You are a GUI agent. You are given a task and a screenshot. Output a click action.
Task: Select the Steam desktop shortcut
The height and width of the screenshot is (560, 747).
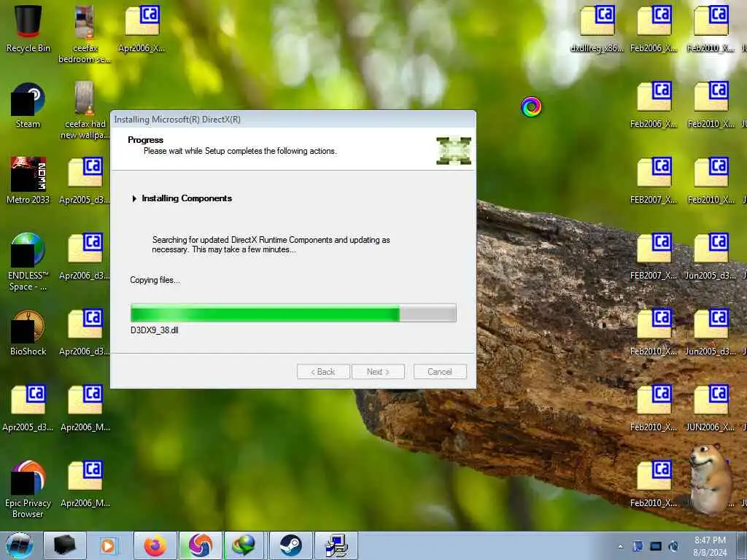[x=28, y=105]
